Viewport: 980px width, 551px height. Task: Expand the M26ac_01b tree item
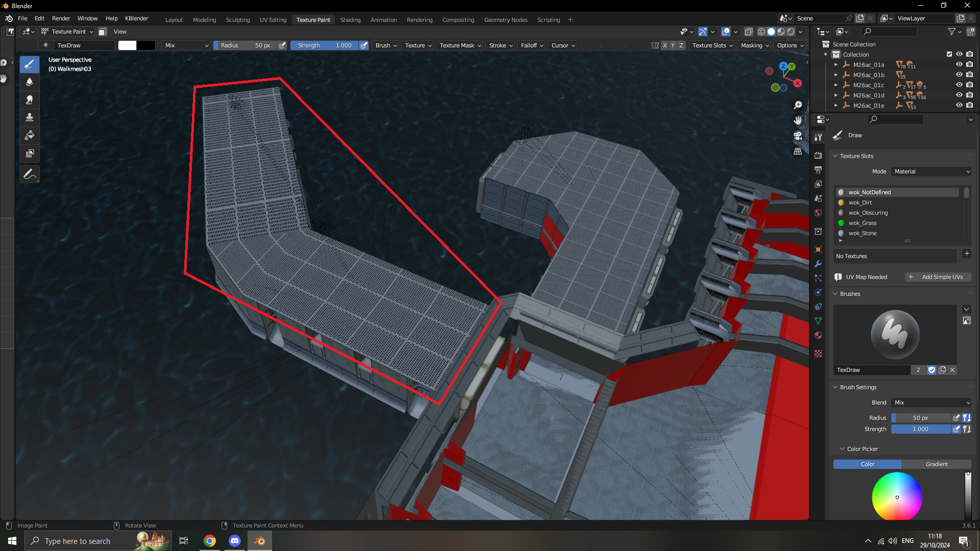(x=836, y=75)
